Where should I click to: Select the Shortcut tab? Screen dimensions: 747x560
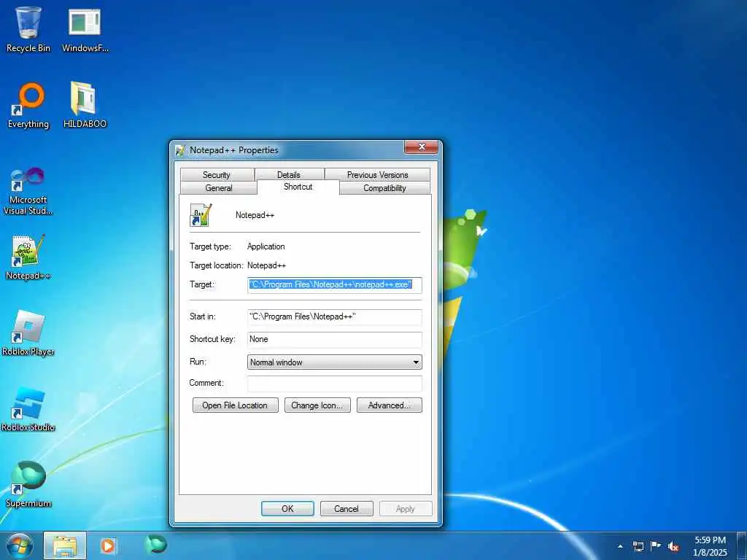(x=298, y=187)
